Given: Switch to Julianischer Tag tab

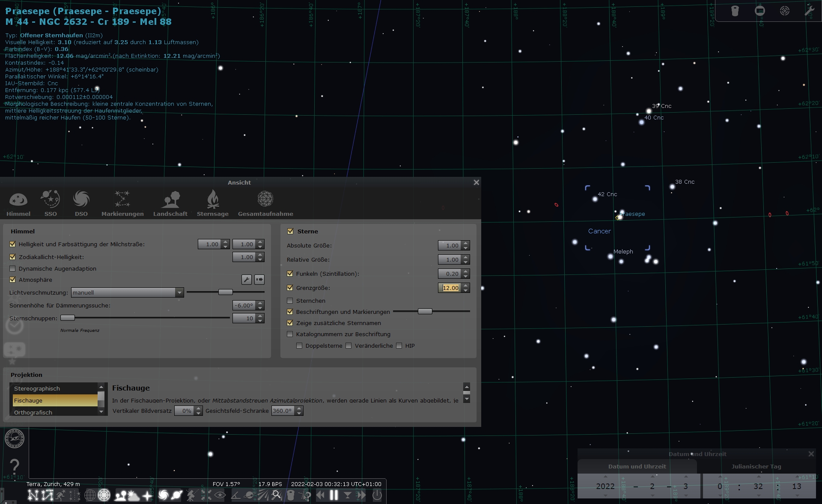Looking at the screenshot, I should 756,466.
